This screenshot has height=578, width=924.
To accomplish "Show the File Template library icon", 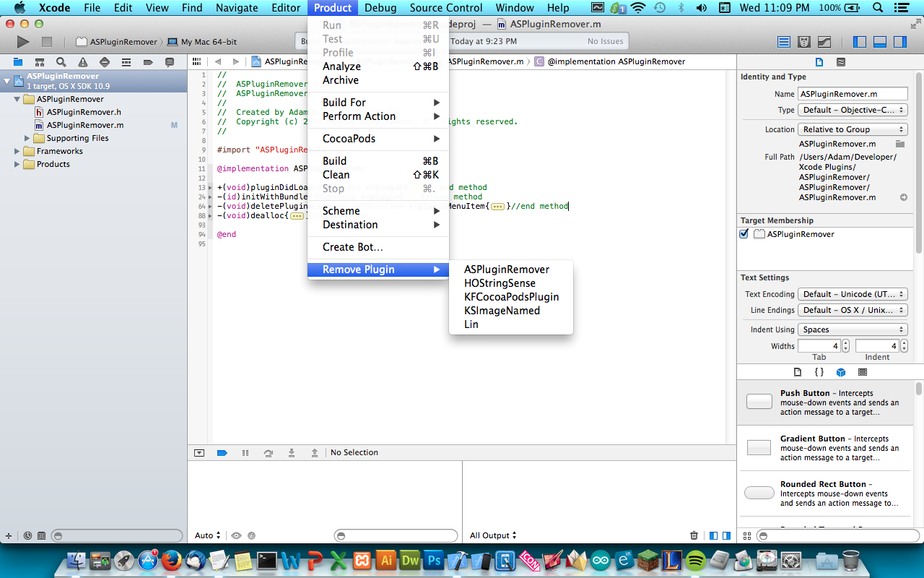I will [x=798, y=372].
